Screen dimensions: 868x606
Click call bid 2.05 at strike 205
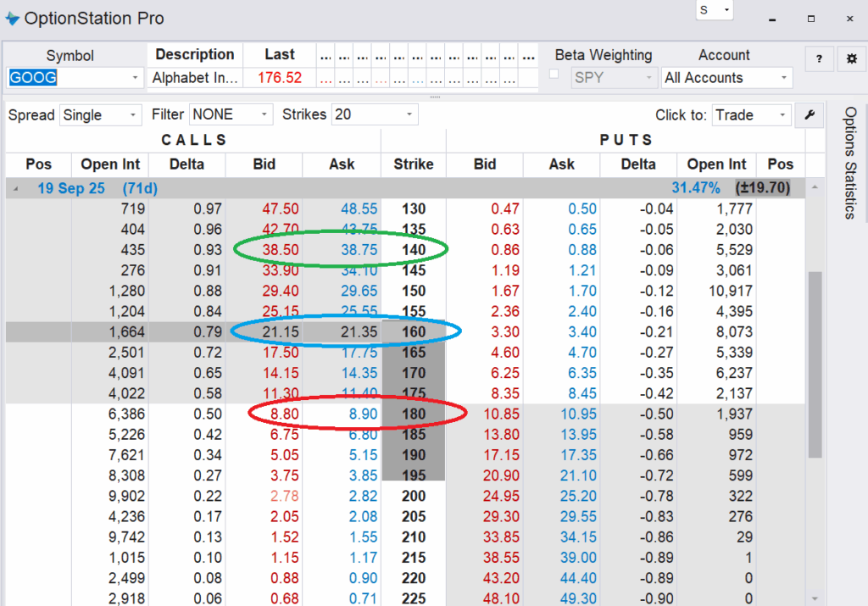point(284,516)
